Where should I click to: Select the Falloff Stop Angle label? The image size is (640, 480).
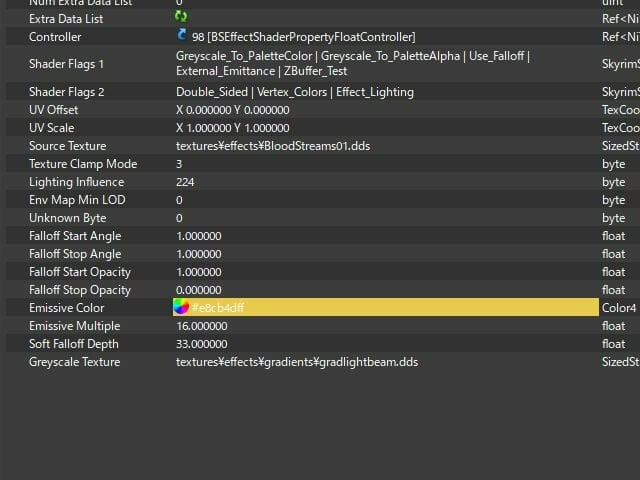(x=75, y=254)
